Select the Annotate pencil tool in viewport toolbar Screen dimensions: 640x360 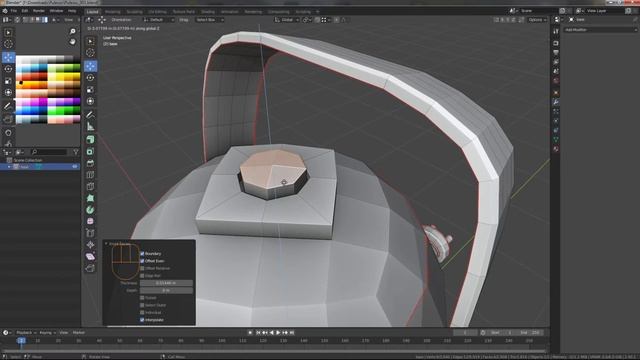91,115
